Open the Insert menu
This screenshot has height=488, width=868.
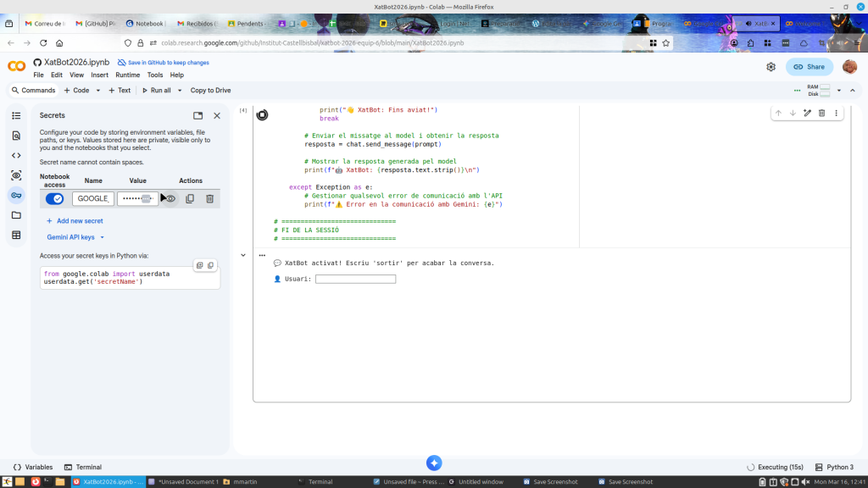[100, 75]
